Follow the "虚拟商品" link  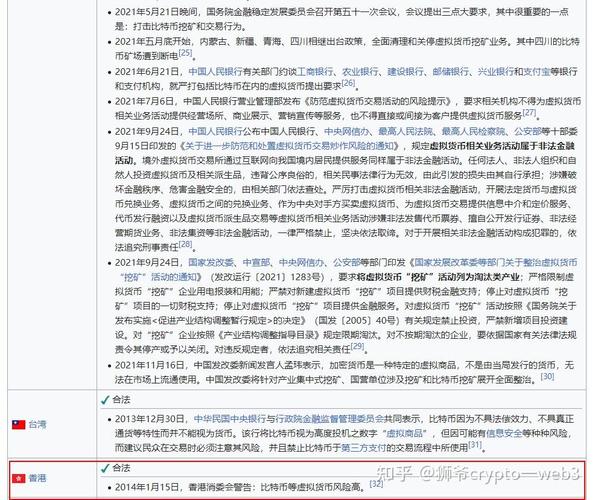pos(405,433)
